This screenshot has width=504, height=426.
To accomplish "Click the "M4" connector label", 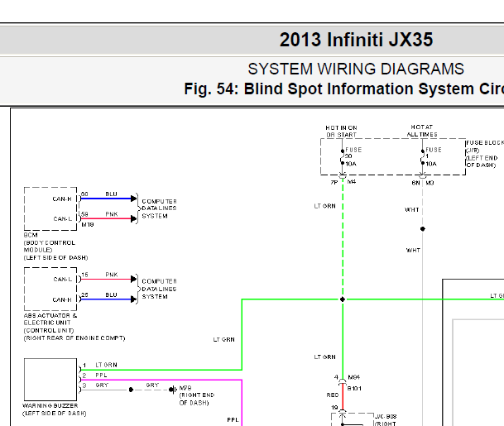I will 352,182.
